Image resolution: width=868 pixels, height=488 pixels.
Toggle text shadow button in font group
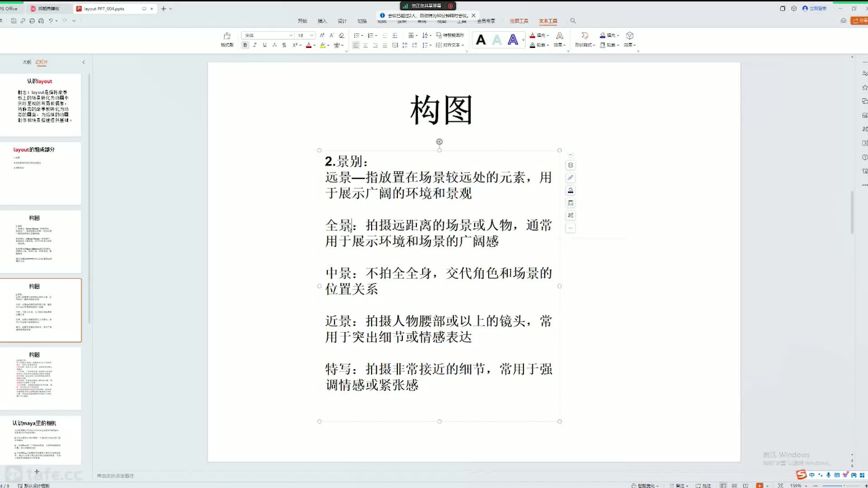[274, 45]
